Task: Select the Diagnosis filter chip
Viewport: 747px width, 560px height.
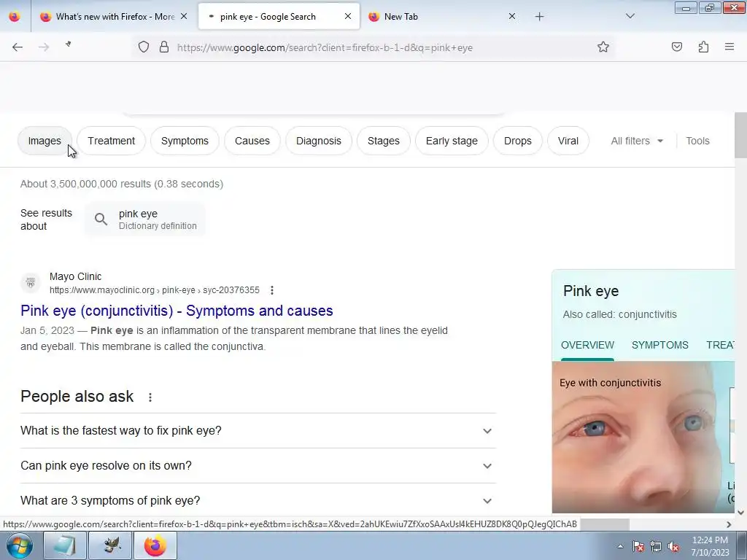Action: tap(319, 141)
